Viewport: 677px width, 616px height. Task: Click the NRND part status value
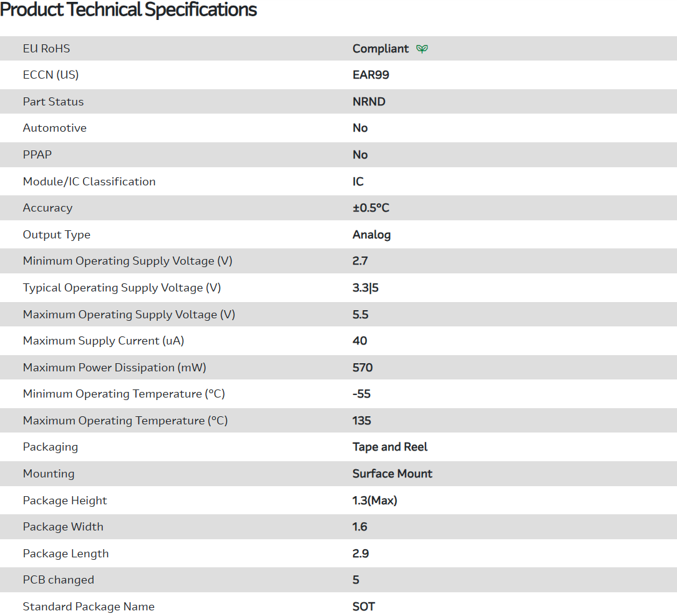click(x=369, y=102)
